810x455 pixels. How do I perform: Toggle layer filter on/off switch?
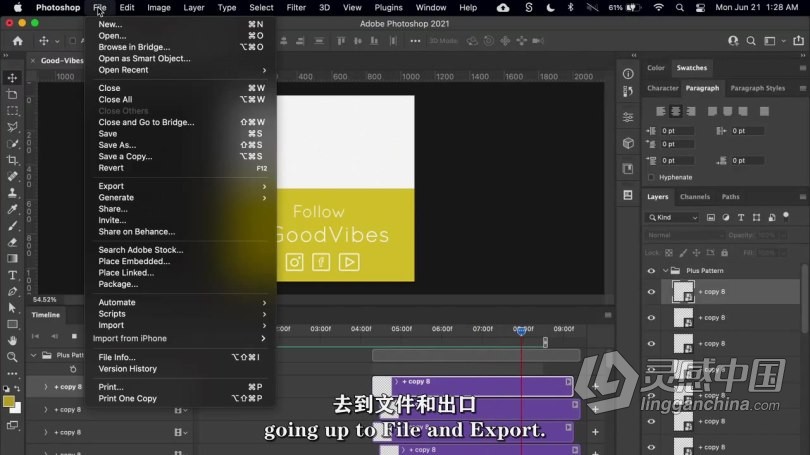[x=786, y=216]
